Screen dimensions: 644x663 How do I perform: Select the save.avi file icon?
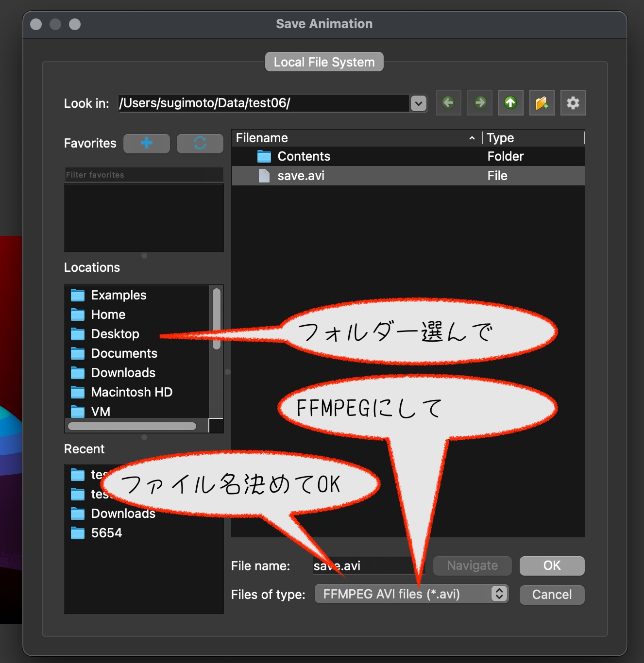tap(264, 176)
